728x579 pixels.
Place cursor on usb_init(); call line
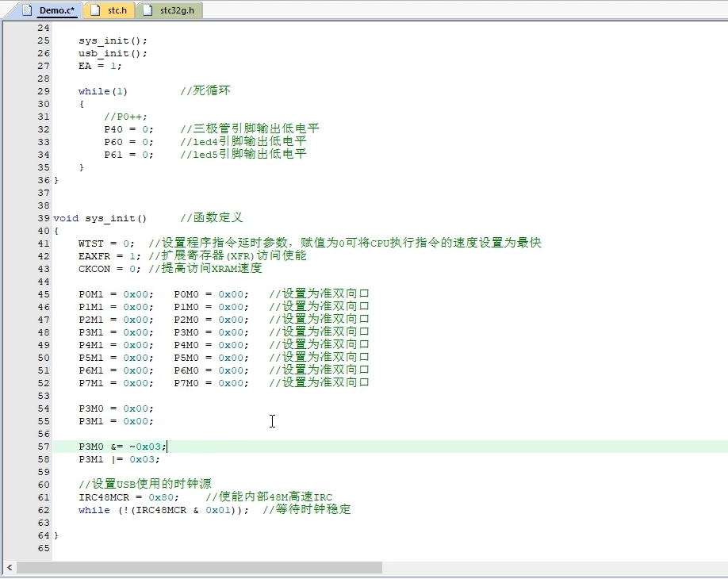pyautogui.click(x=113, y=53)
